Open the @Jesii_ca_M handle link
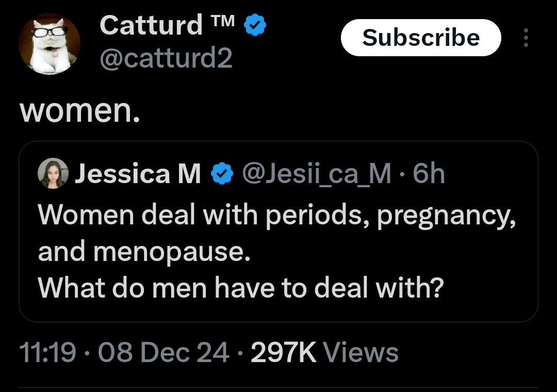This screenshot has width=557, height=392. [316, 174]
